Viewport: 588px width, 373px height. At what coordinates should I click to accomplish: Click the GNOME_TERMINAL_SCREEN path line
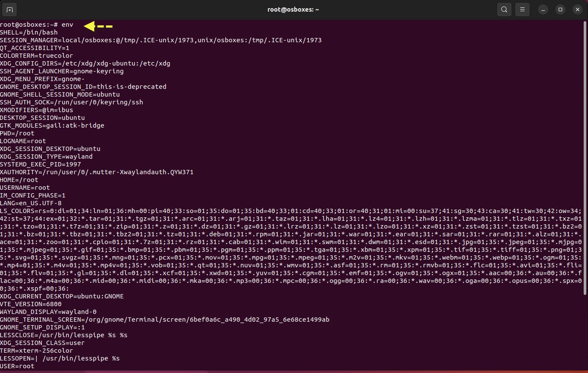pyautogui.click(x=165, y=320)
